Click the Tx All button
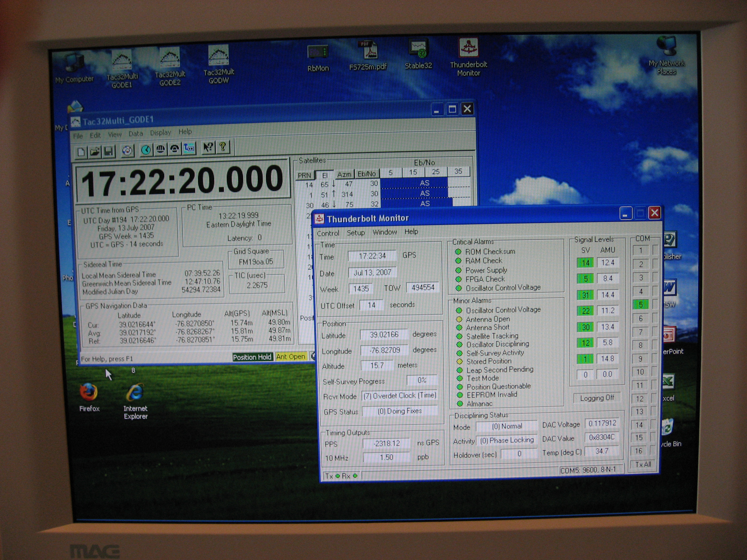 point(643,464)
